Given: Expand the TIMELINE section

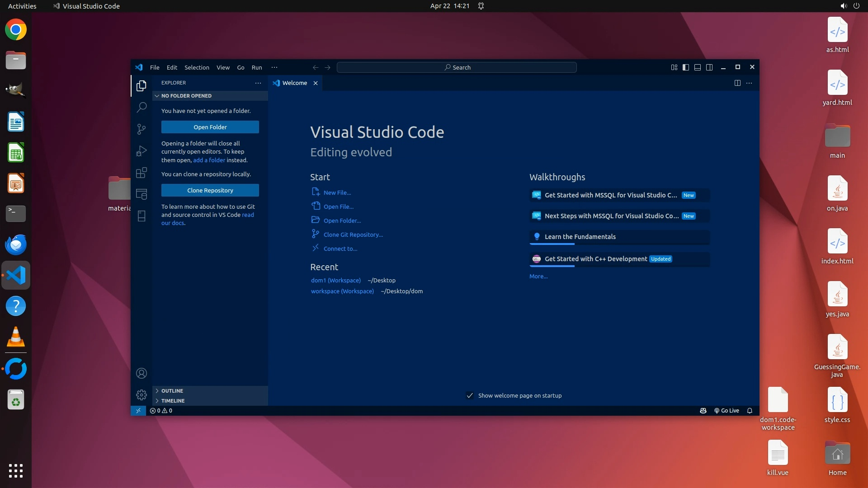Looking at the screenshot, I should point(173,401).
